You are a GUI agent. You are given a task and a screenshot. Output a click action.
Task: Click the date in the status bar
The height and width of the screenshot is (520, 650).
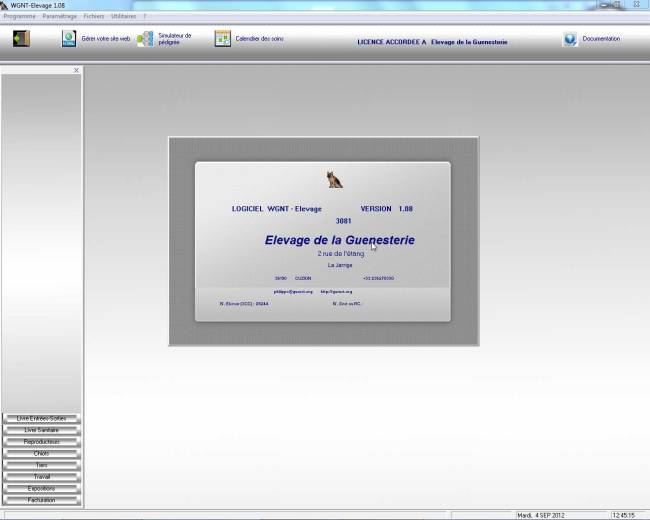click(541, 515)
